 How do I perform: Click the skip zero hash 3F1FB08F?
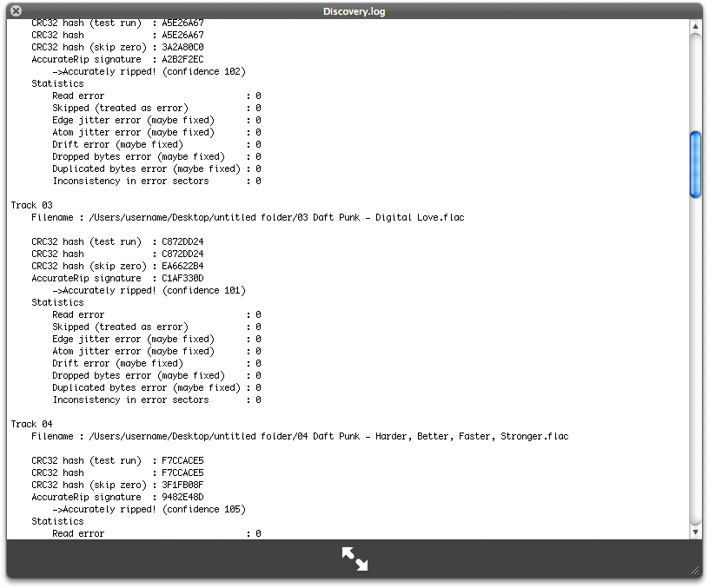pos(182,485)
